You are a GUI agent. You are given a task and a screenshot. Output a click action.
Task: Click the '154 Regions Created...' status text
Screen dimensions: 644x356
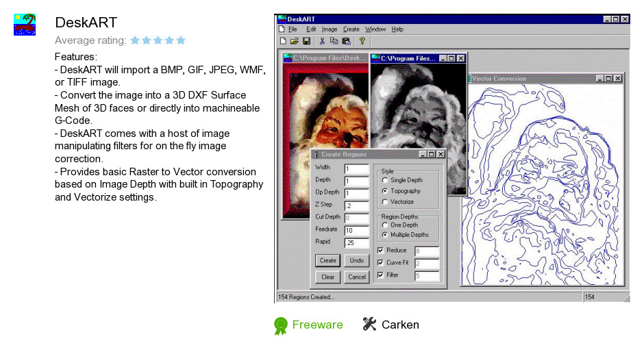(306, 297)
